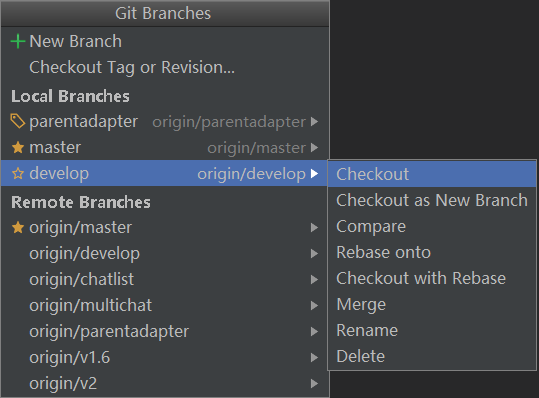Choose Compare in the branch submenu
This screenshot has height=398, width=539.
(432, 226)
